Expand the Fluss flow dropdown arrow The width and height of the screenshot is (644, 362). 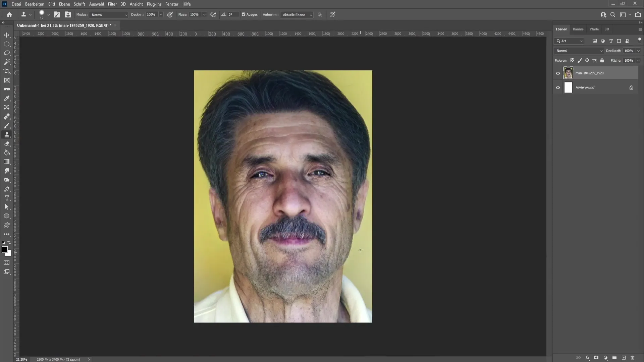(204, 15)
